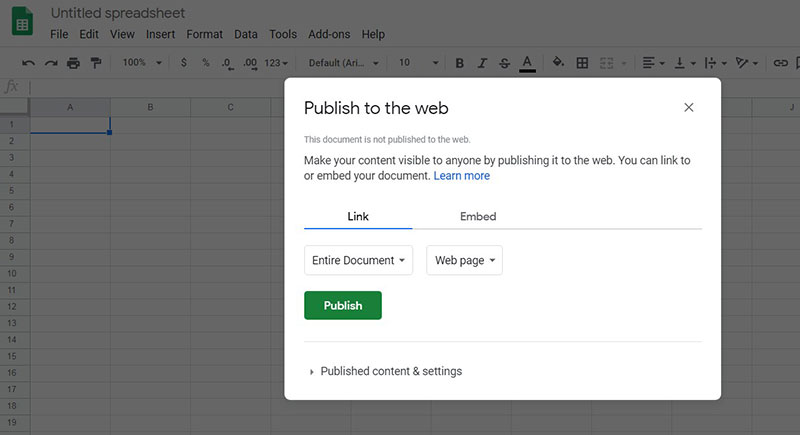Expand Published content & settings
800x435 pixels.
(x=386, y=371)
